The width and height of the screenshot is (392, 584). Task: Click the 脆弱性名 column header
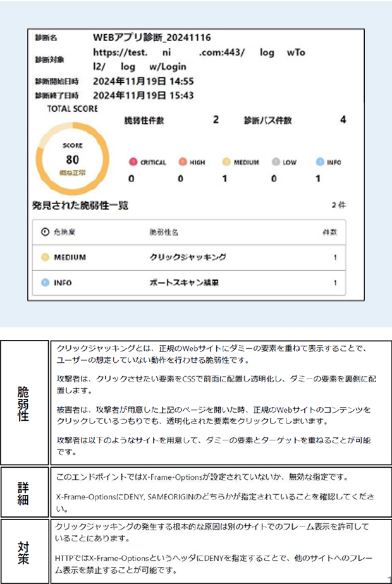coord(164,233)
